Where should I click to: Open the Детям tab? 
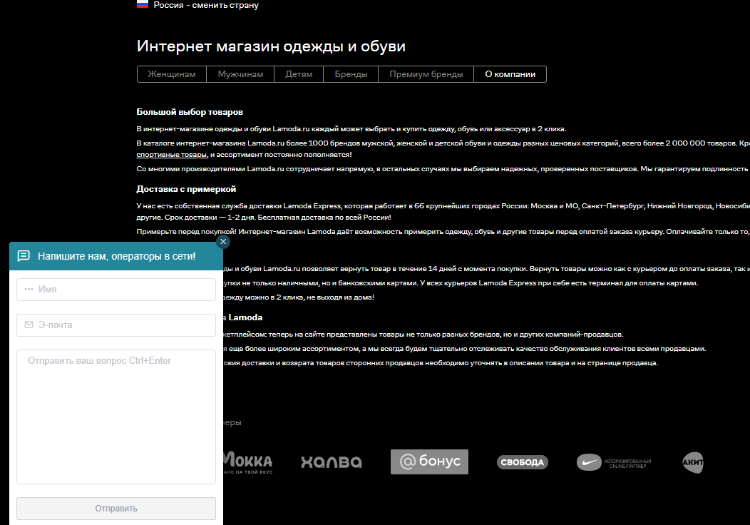tap(299, 74)
